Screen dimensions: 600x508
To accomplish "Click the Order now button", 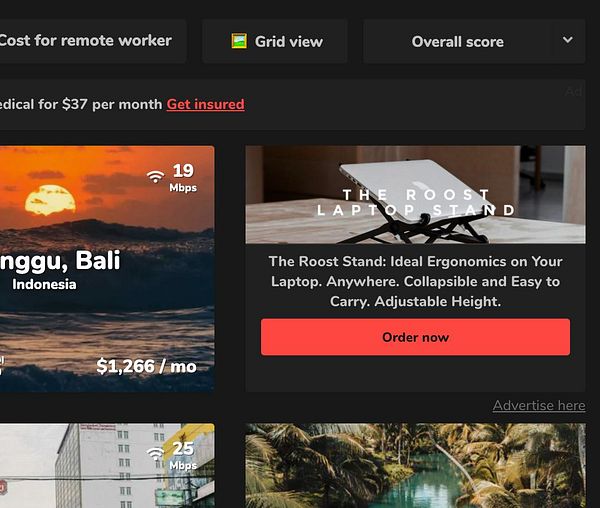I will [415, 337].
